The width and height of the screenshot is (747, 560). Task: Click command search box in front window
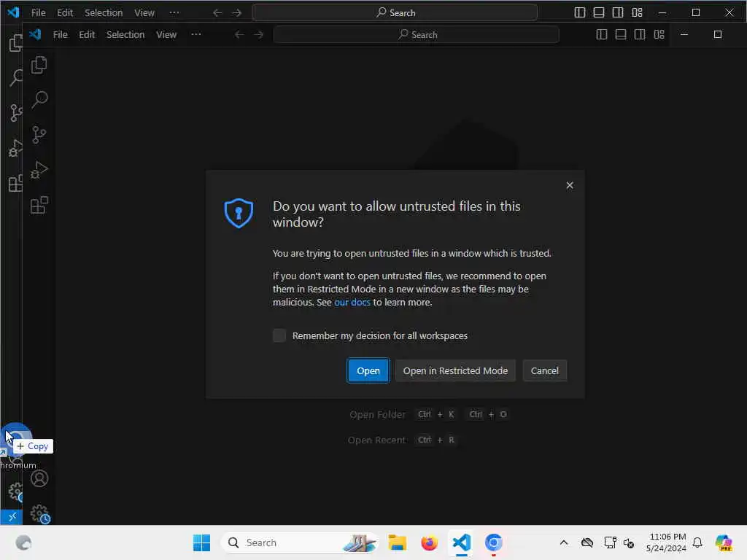coord(417,34)
